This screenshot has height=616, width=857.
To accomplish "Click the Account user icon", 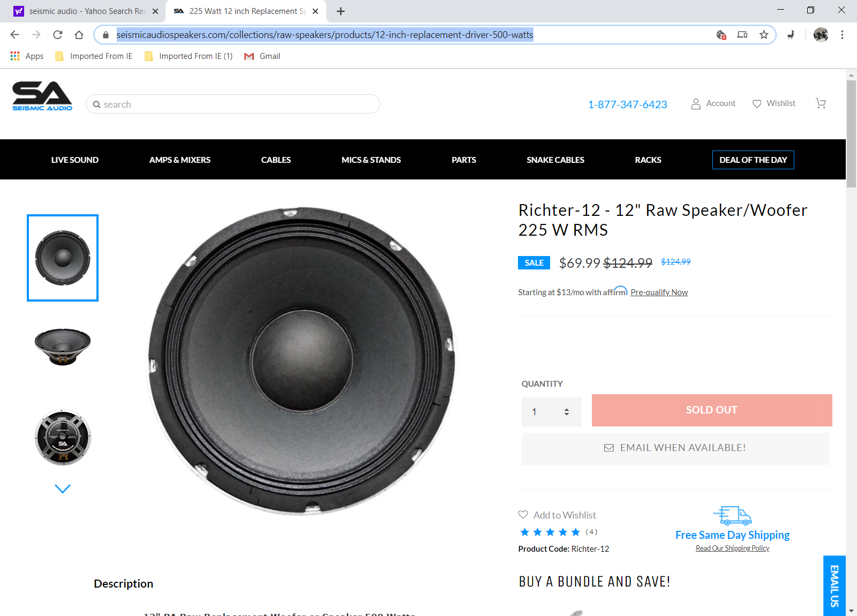I will pos(696,104).
